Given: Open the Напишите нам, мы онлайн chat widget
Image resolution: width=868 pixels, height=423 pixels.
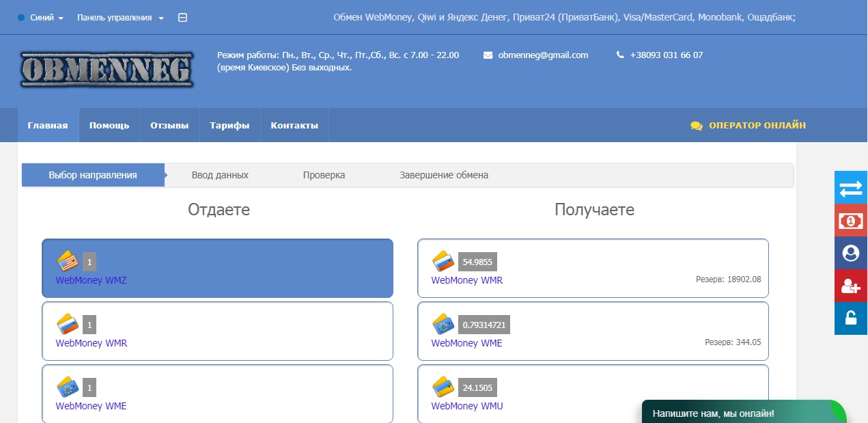Looking at the screenshot, I should click(713, 413).
